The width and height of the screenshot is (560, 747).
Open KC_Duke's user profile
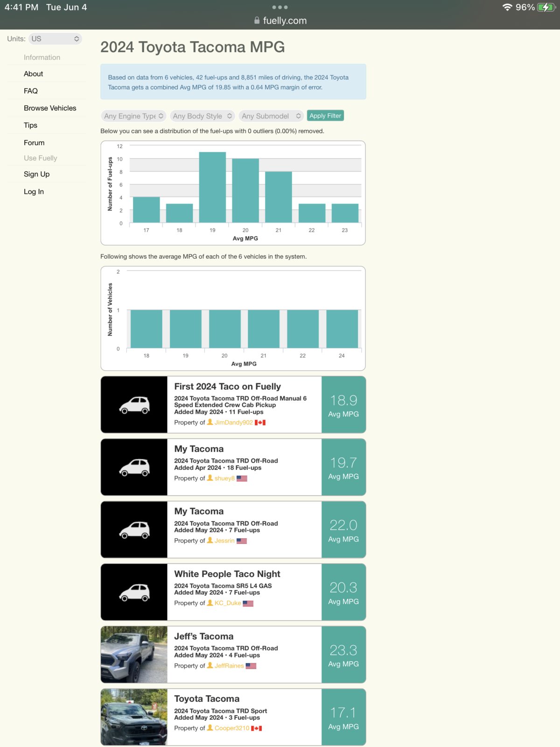pyautogui.click(x=228, y=603)
